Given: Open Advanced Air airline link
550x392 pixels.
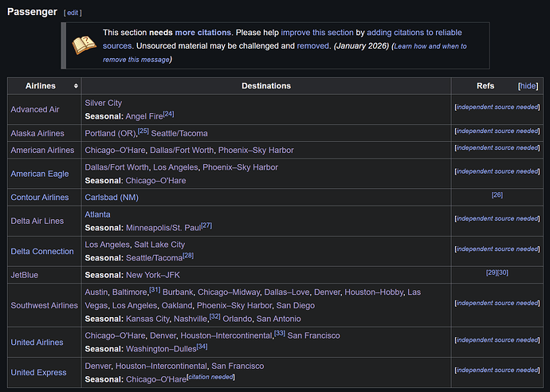Looking at the screenshot, I should pos(35,109).
